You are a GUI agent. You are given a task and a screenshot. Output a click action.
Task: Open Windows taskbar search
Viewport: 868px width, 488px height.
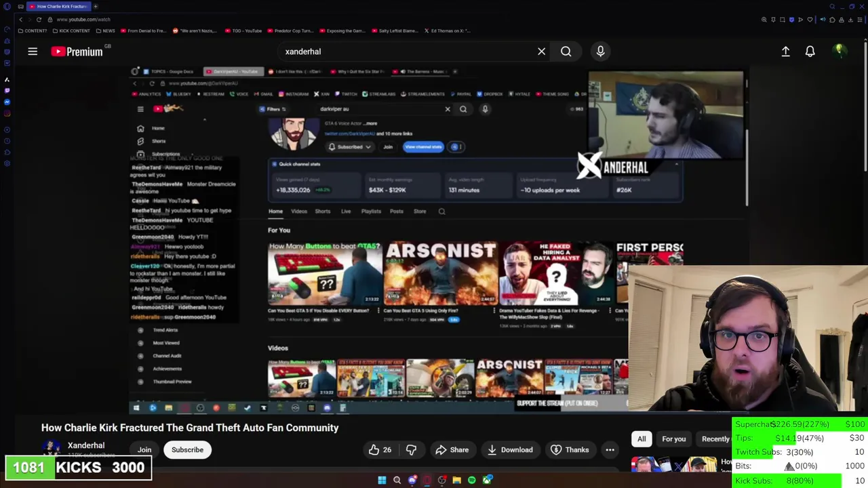pyautogui.click(x=397, y=481)
